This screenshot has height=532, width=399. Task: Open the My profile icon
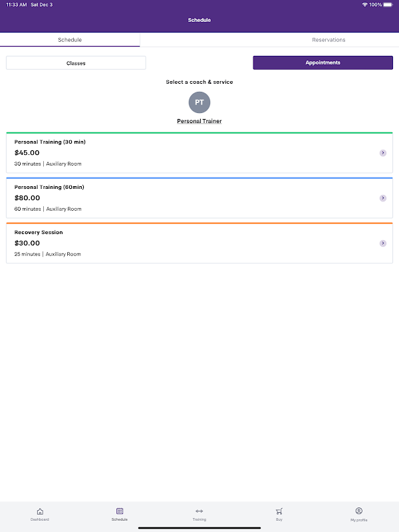click(x=359, y=511)
